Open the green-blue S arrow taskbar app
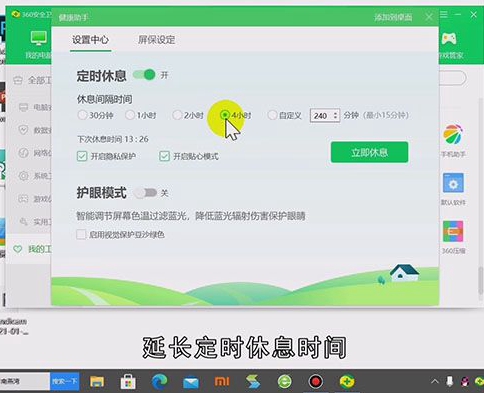The width and height of the screenshot is (484, 393). pyautogui.click(x=253, y=382)
